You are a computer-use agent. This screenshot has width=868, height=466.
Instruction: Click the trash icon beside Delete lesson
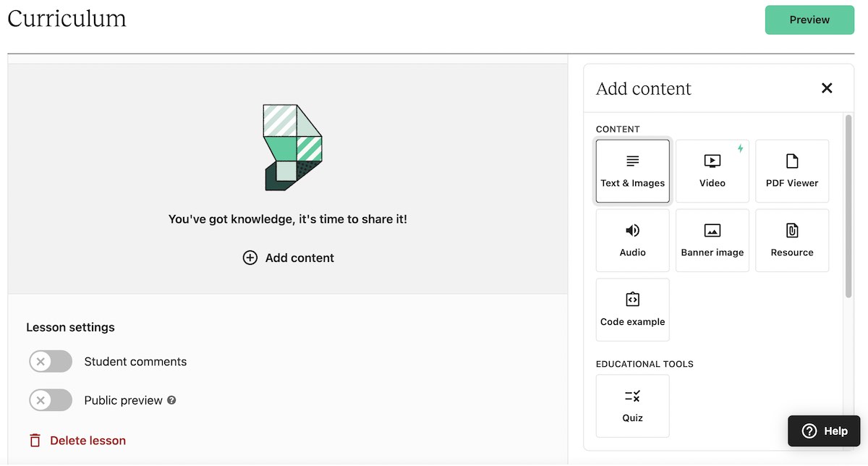click(34, 440)
